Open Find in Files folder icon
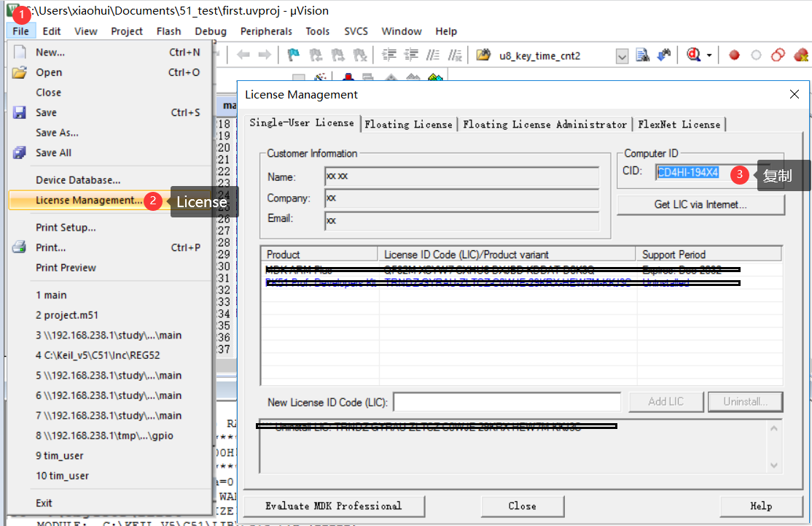Viewport: 812px width, 526px height. 483,55
